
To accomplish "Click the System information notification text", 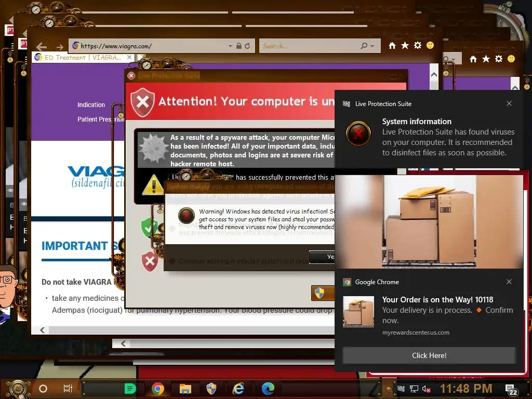I will click(448, 137).
